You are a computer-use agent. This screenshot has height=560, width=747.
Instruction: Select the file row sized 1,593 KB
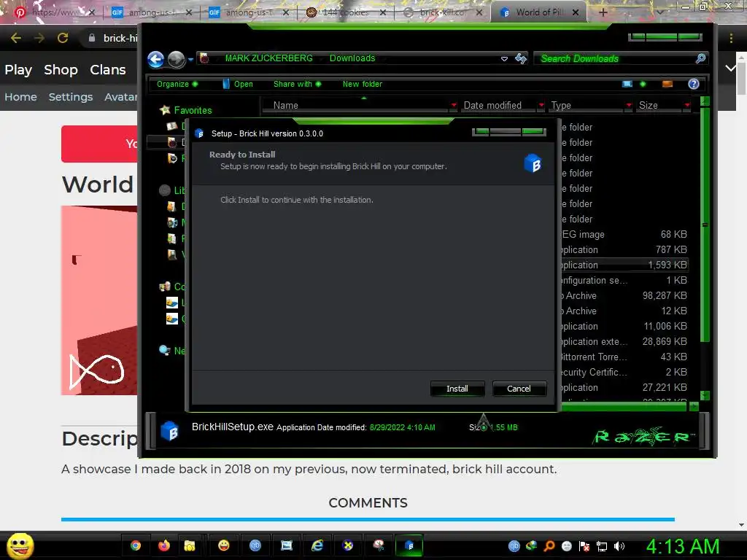point(624,265)
